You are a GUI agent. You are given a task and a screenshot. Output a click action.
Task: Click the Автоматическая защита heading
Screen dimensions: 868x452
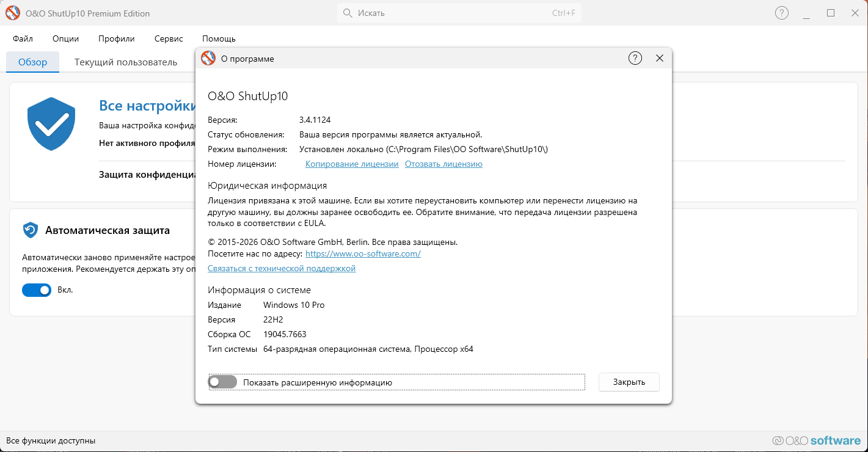click(x=108, y=230)
